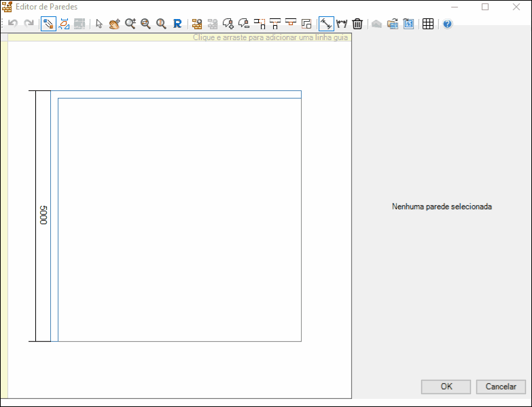Click the T-junction dashed wall icon
532x407 pixels.
[x=275, y=24]
